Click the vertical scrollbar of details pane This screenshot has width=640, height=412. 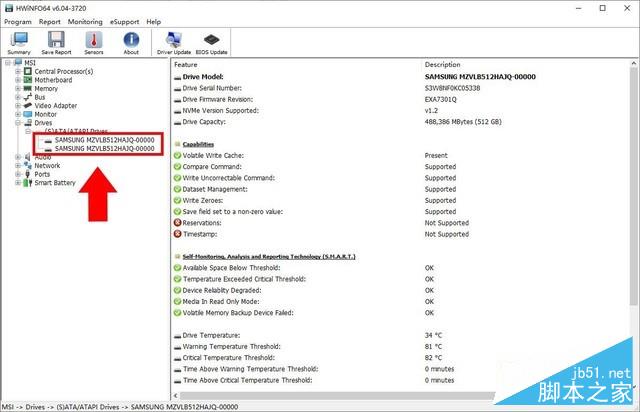point(633,188)
